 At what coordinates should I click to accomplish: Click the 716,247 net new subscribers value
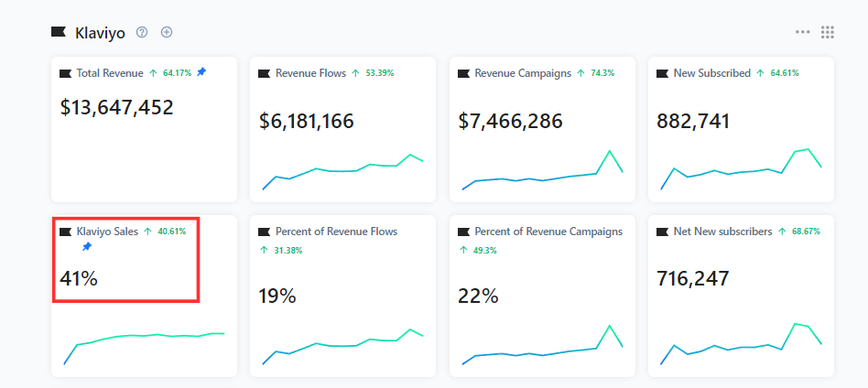tap(693, 278)
